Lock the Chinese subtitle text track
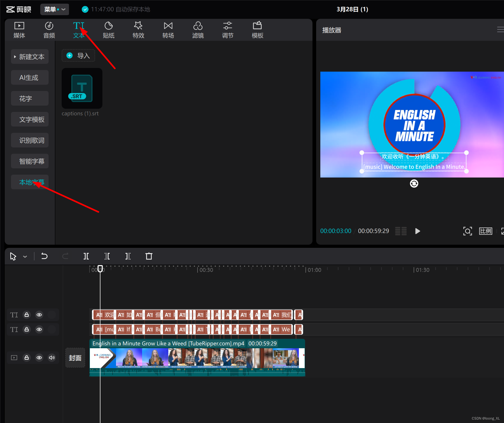This screenshot has height=423, width=504. point(27,315)
